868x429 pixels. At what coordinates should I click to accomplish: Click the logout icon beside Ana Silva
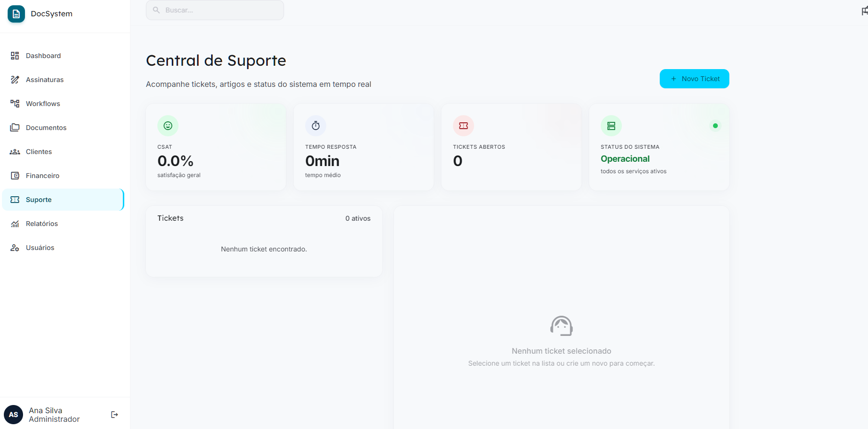(115, 415)
